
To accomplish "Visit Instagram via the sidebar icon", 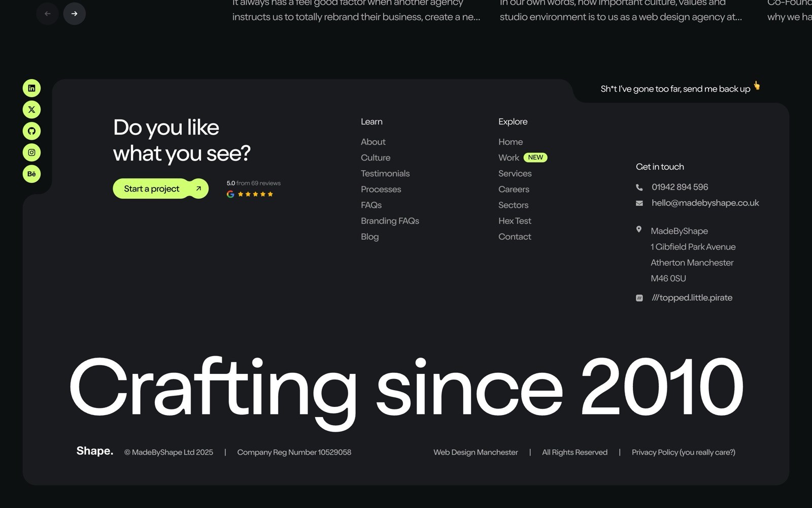I will 31,152.
